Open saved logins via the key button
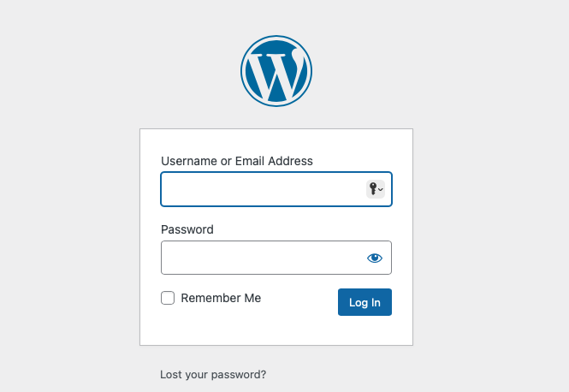 376,189
